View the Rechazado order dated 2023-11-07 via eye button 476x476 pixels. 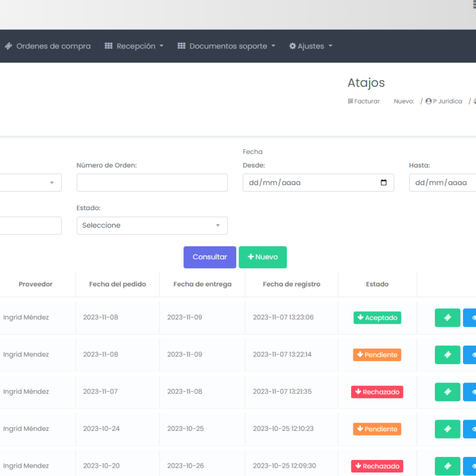pyautogui.click(x=470, y=392)
